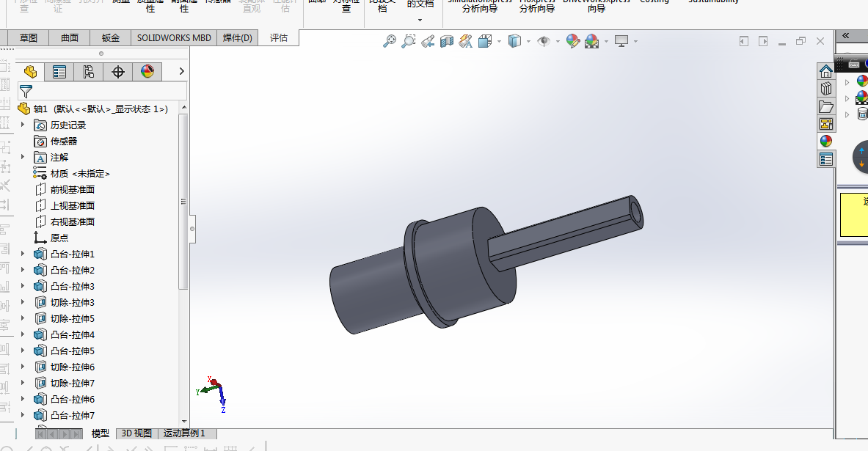
Task: Switch to the 3D 视图 bottom tab
Action: (x=136, y=433)
